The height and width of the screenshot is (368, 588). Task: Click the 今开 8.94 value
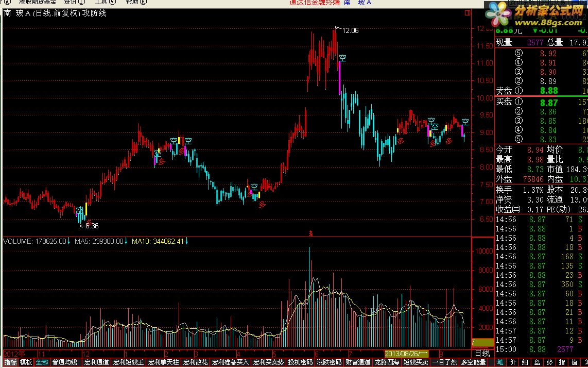[536, 150]
